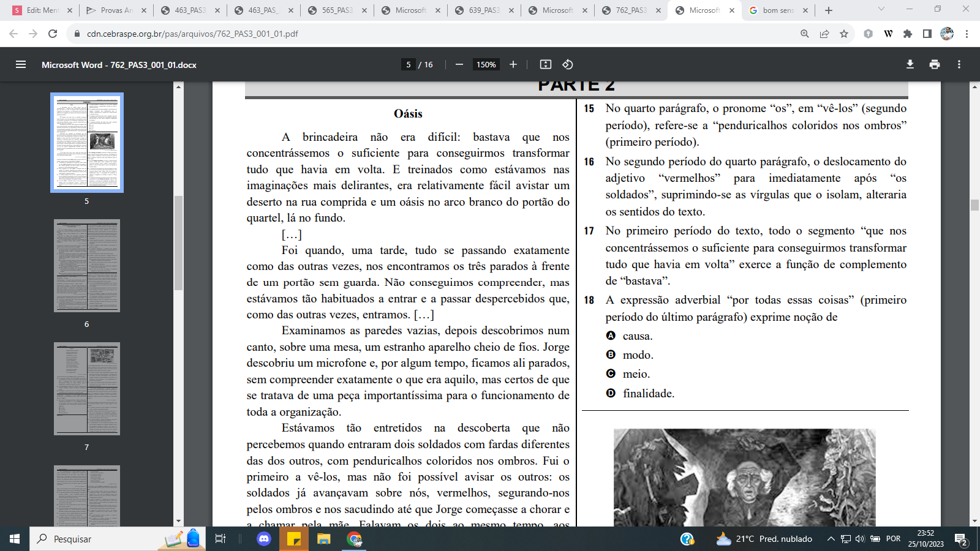Click the W extension icon

888,34
